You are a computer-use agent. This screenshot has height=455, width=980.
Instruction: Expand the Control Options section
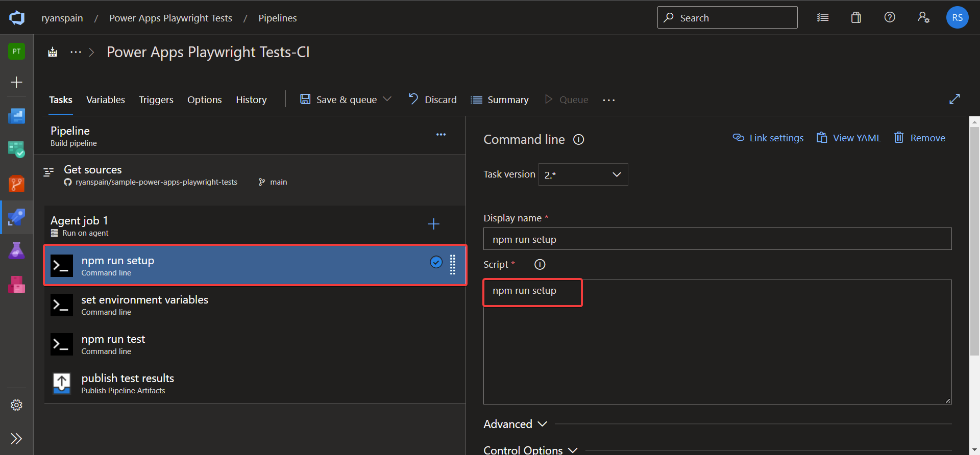pyautogui.click(x=530, y=450)
